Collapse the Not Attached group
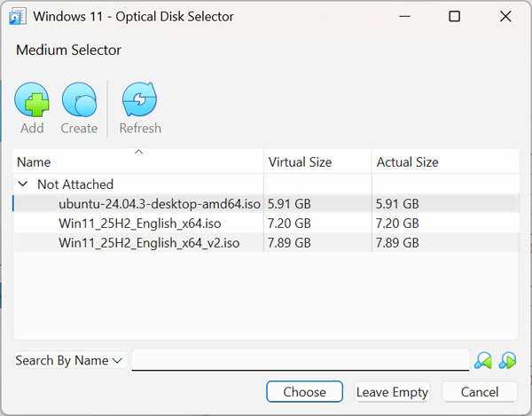 click(x=23, y=184)
